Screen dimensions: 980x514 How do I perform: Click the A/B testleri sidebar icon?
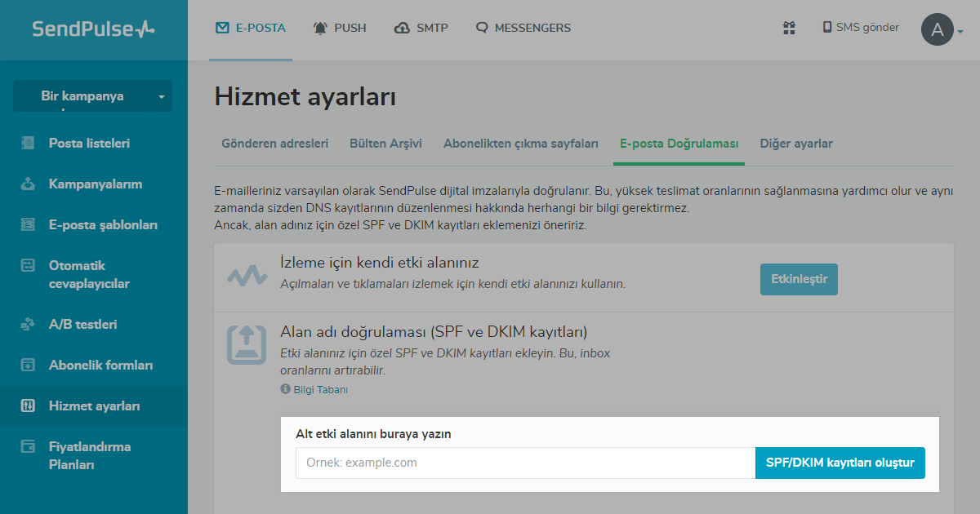[x=28, y=325]
